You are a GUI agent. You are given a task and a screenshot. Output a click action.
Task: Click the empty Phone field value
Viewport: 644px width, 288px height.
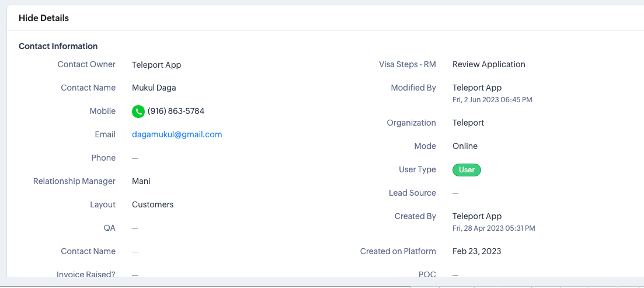(x=135, y=158)
